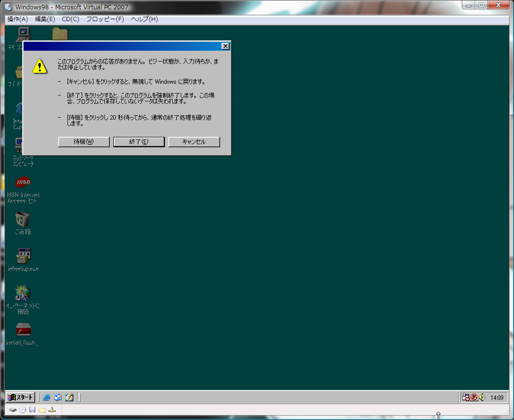Click the Virtual PC network status icon
This screenshot has height=420, width=514.
click(x=52, y=410)
